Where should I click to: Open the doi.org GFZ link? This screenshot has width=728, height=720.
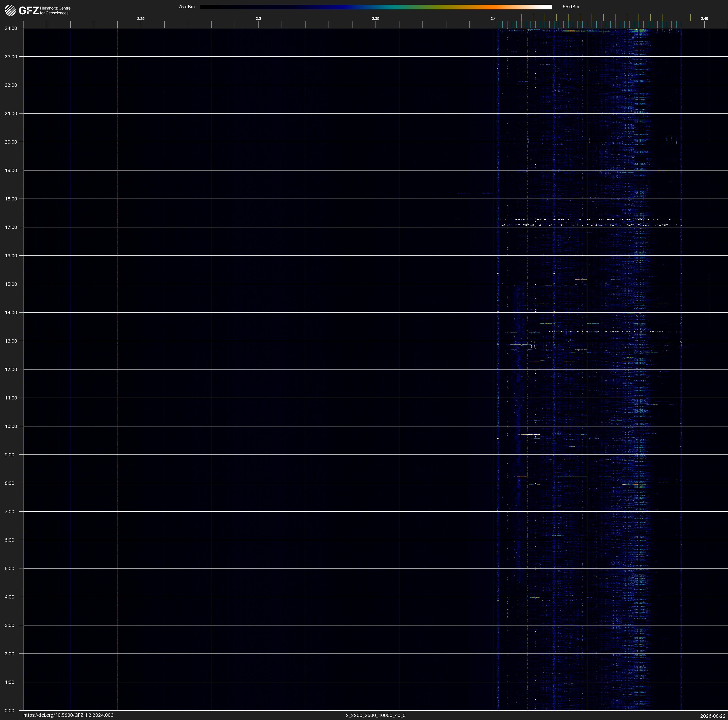tap(68, 715)
